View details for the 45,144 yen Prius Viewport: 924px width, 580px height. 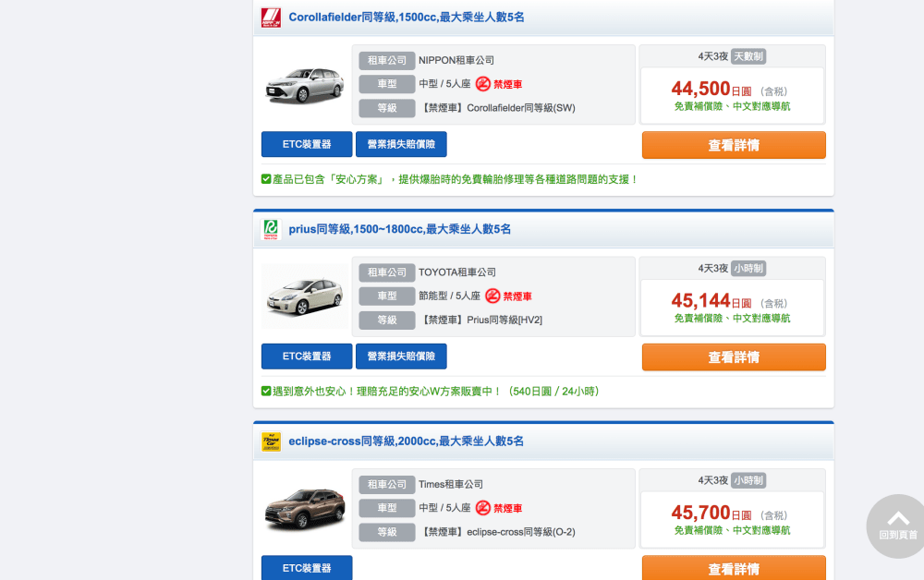734,357
